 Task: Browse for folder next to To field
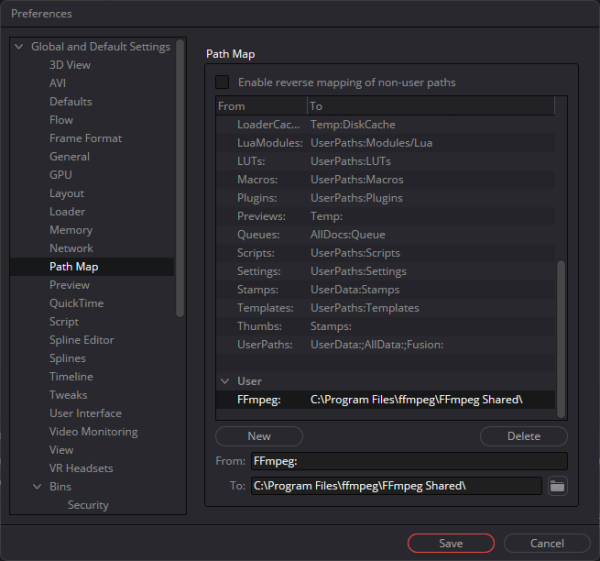tap(558, 486)
